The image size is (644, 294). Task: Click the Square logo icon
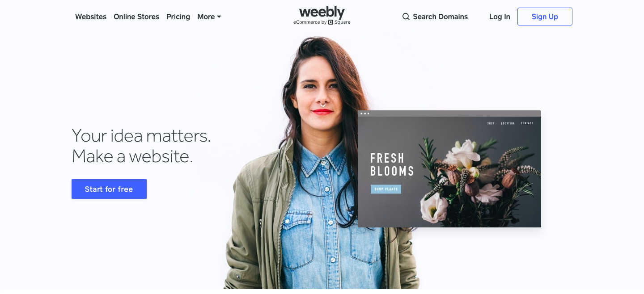coord(330,22)
